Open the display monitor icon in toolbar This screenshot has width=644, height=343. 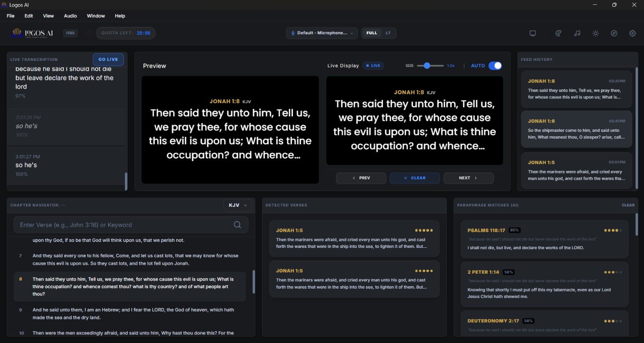pos(533,33)
